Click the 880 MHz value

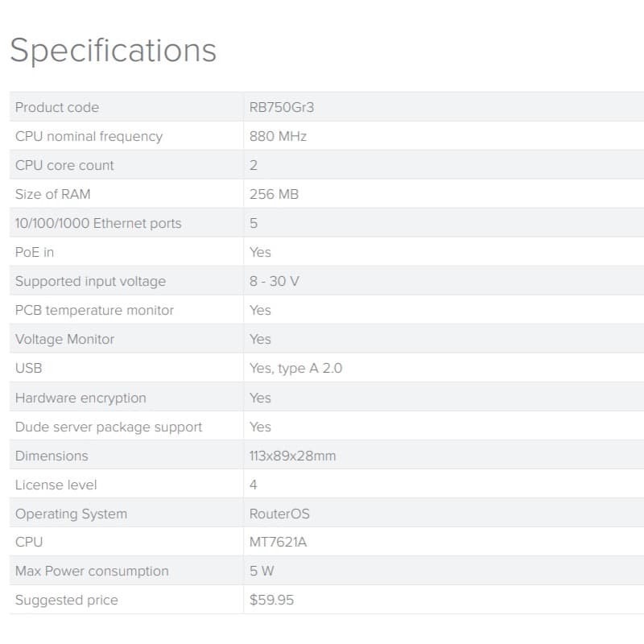pyautogui.click(x=278, y=136)
